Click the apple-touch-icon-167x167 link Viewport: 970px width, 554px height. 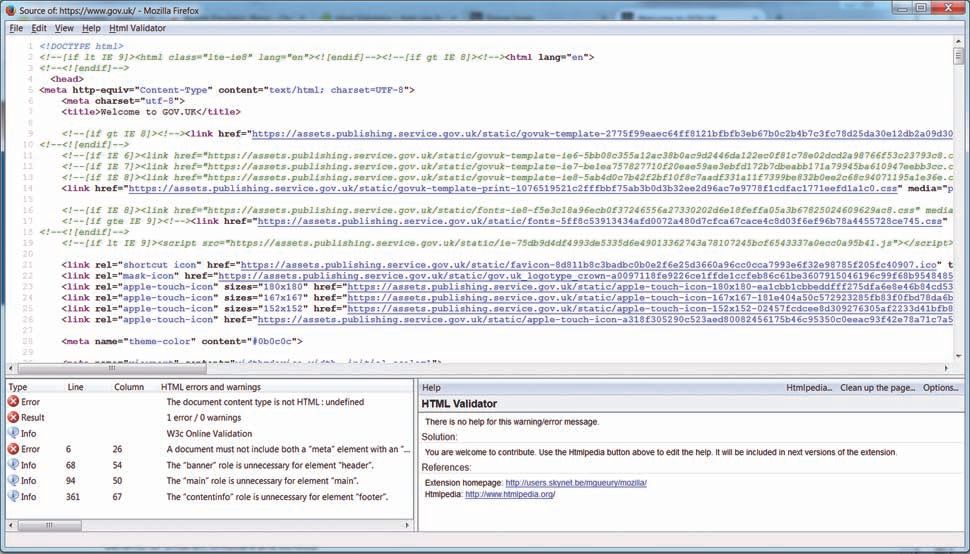(x=650, y=297)
